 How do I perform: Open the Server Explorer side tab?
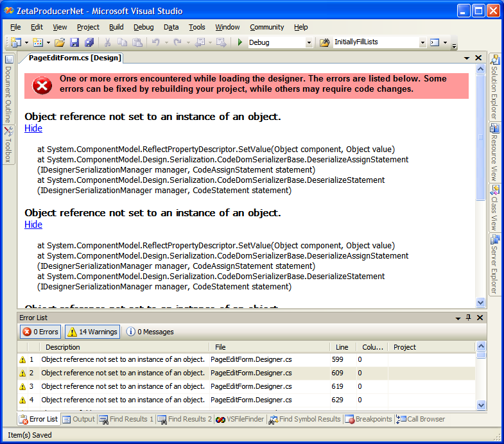click(x=494, y=264)
